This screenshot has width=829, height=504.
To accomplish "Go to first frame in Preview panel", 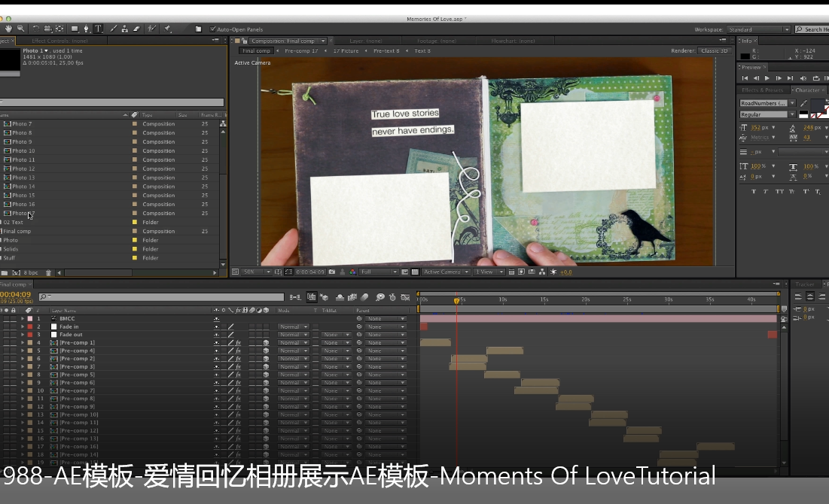I will (745, 78).
